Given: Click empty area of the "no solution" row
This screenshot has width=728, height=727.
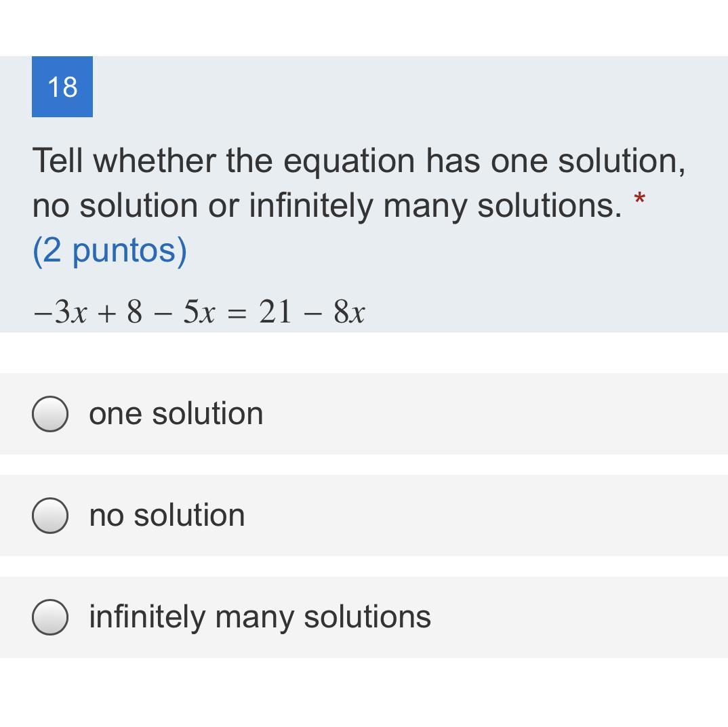Looking at the screenshot, I should [495, 515].
